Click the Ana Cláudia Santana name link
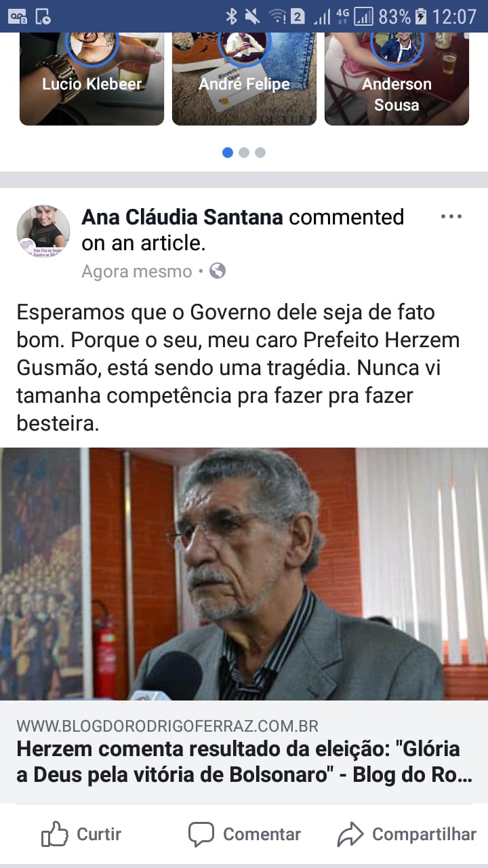This screenshot has width=488, height=868. point(182,217)
